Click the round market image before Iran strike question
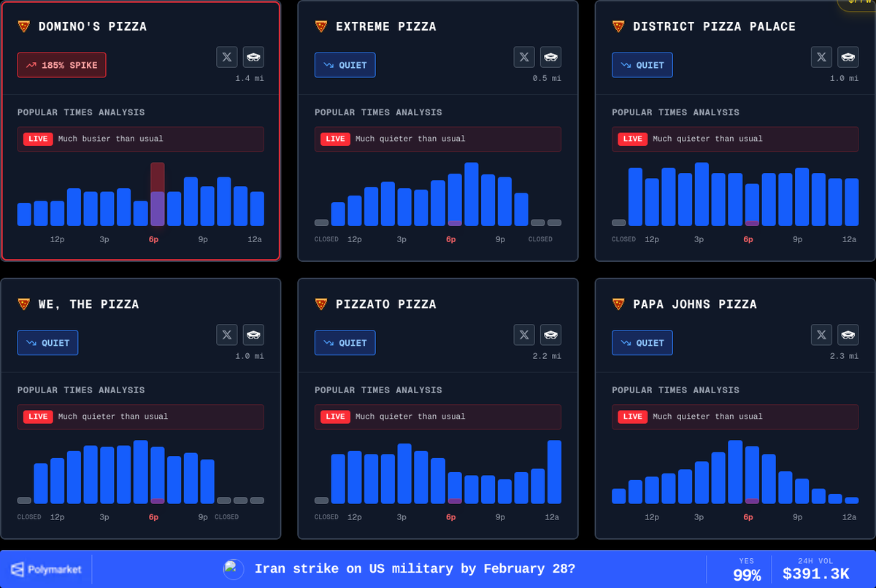The image size is (876, 588). tap(234, 569)
